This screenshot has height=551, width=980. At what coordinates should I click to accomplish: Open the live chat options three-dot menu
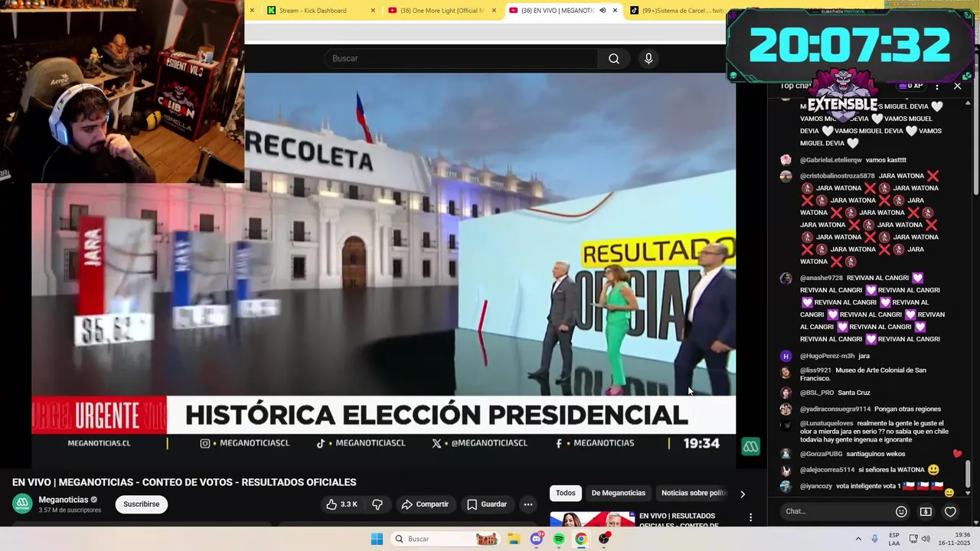936,86
